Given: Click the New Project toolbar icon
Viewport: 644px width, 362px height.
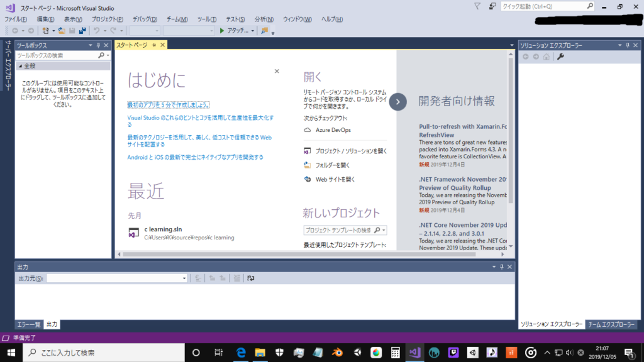Looking at the screenshot, I should 45,31.
